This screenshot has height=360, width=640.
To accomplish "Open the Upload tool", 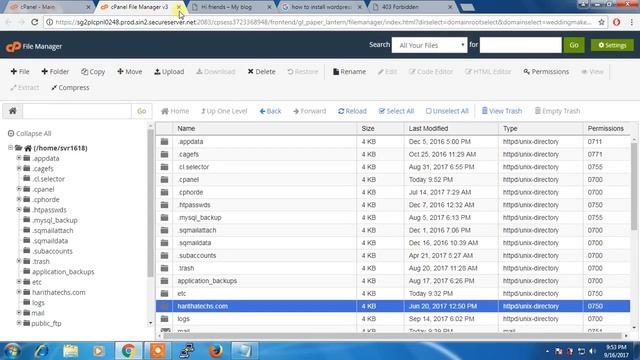I will (169, 71).
